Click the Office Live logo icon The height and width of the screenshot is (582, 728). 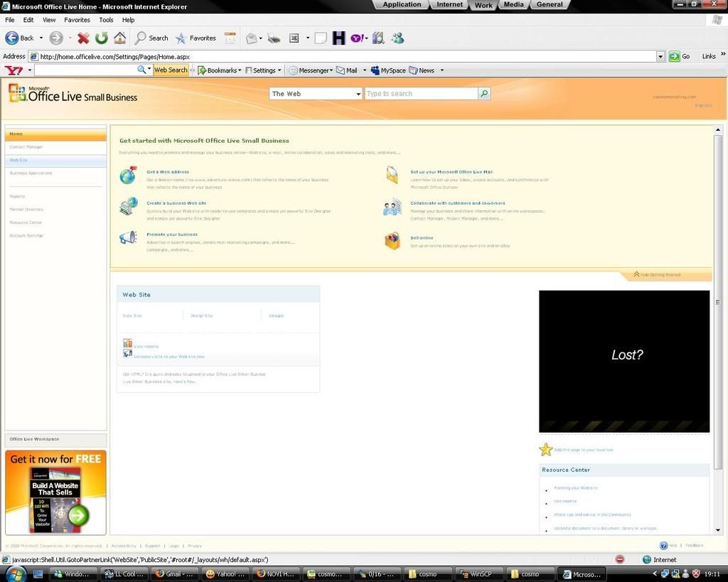(17, 93)
